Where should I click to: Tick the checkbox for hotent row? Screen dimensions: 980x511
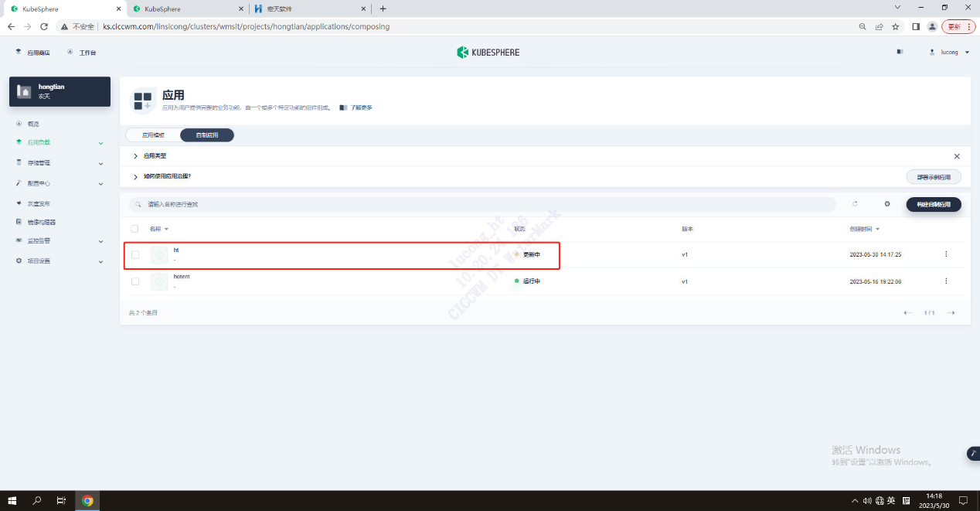(135, 281)
